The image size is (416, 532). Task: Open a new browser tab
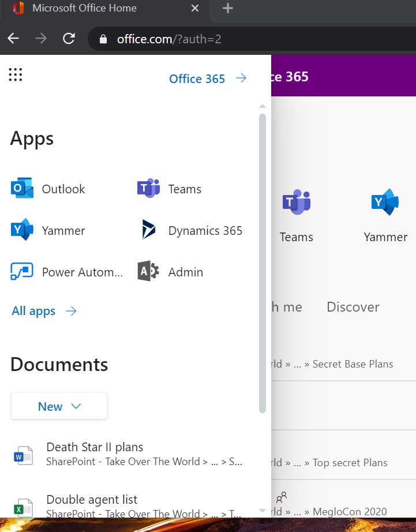228,8
